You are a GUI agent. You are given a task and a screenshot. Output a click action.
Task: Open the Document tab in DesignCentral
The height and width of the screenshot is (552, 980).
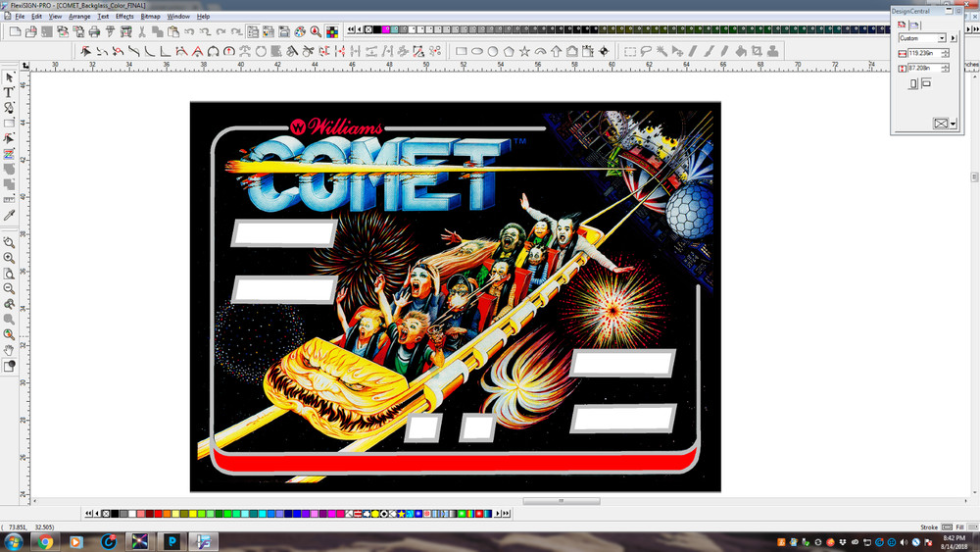902,25
